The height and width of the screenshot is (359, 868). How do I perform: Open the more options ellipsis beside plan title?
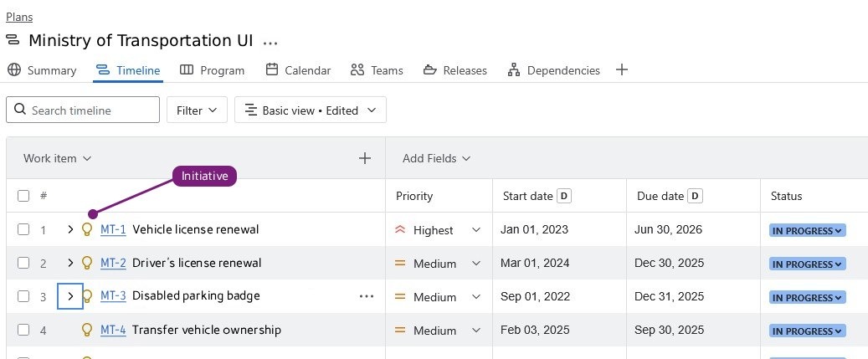[270, 41]
